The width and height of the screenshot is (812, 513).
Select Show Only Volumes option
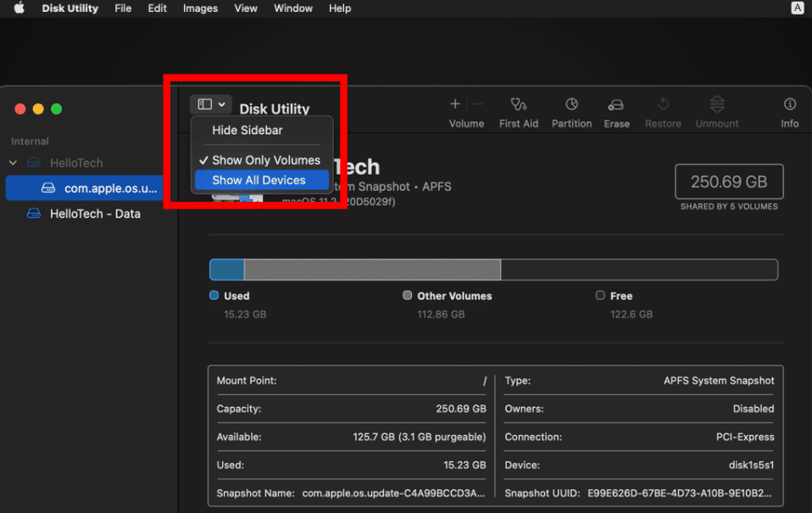(262, 160)
